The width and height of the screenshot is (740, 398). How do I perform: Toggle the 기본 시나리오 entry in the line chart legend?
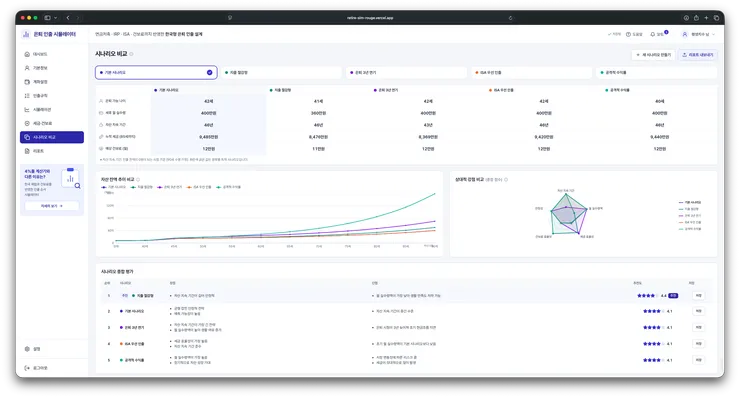point(114,187)
